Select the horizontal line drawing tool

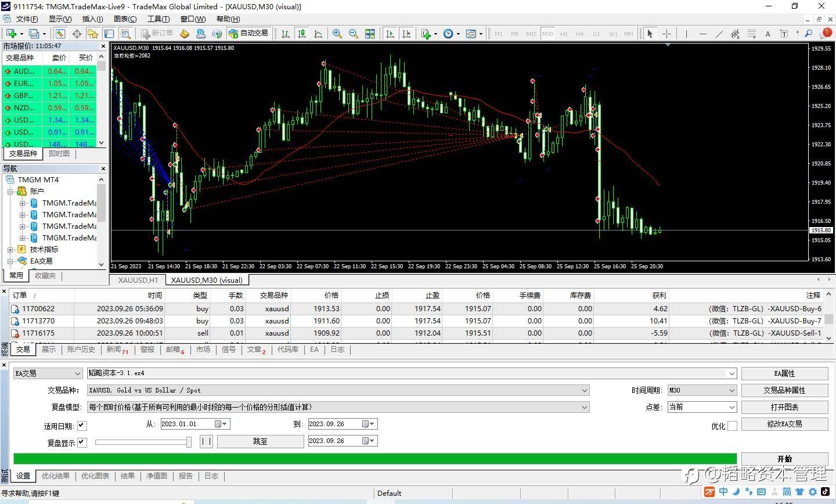703,34
